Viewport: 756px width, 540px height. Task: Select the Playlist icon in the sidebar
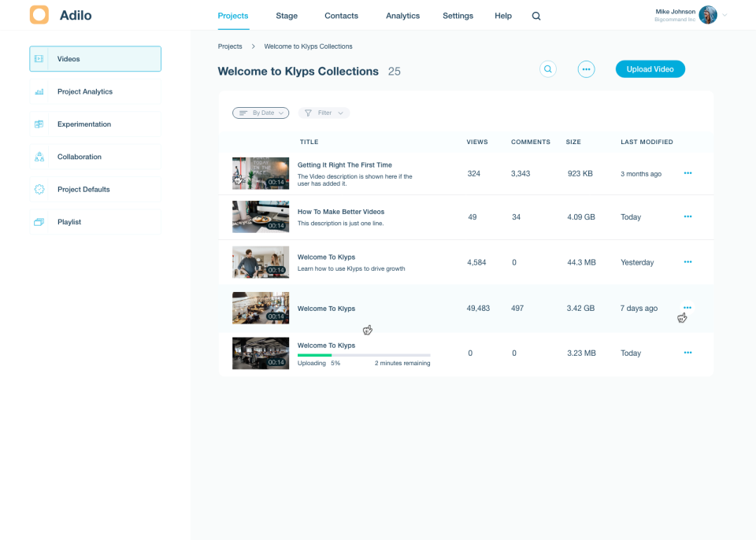(x=38, y=222)
